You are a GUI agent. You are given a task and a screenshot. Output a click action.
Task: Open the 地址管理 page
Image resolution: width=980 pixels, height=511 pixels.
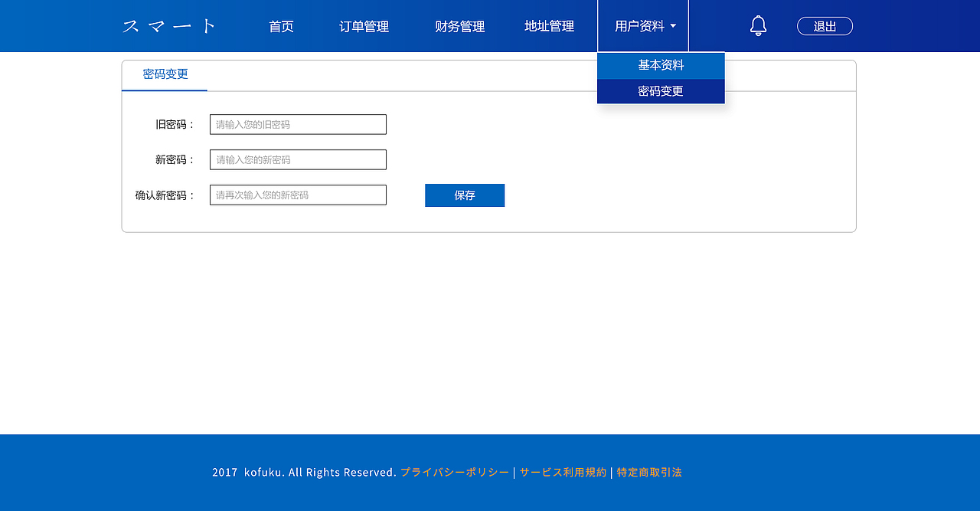coord(548,25)
